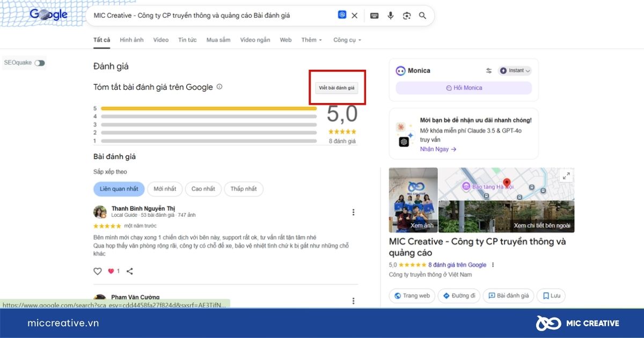The image size is (644, 338).
Task: Open options menu on Thanh Bình's review
Action: click(x=353, y=212)
